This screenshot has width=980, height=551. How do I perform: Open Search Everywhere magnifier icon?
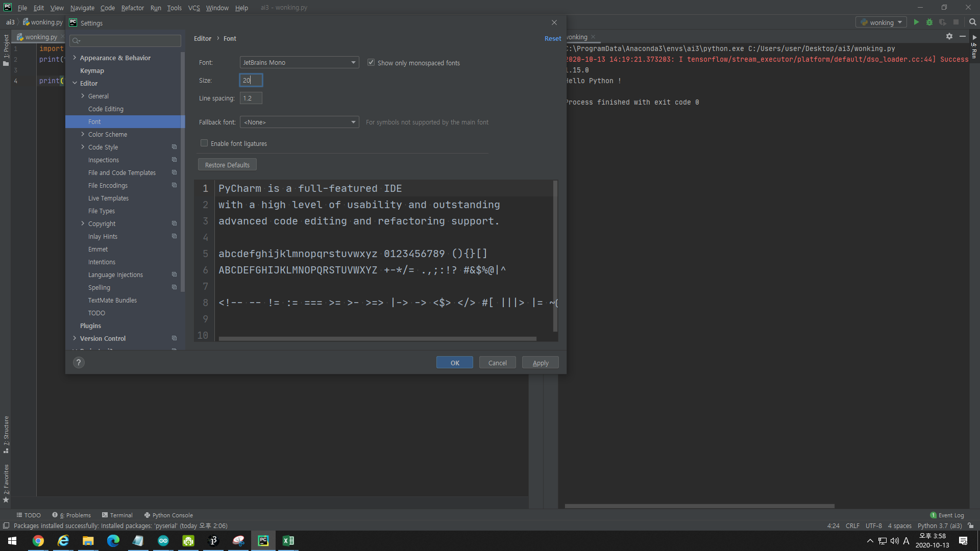pos(972,22)
